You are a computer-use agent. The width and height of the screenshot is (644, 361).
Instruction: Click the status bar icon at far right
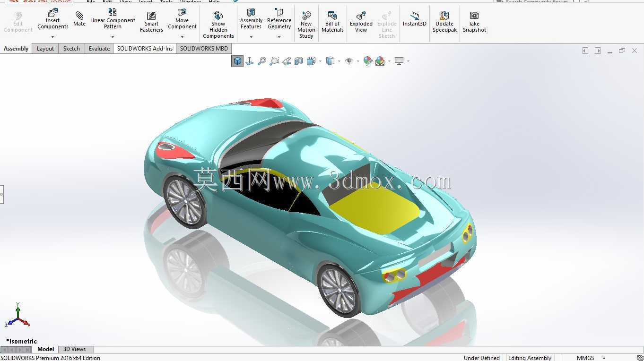click(640, 358)
